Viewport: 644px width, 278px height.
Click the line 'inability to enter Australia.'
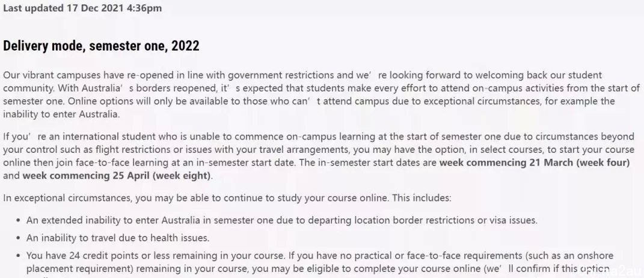(x=61, y=114)
